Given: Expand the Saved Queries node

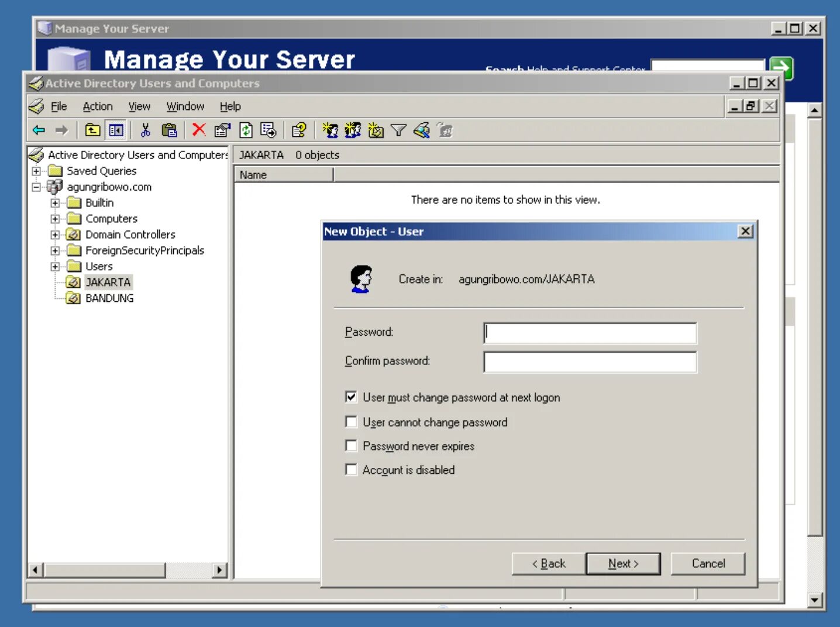Looking at the screenshot, I should 36,171.
